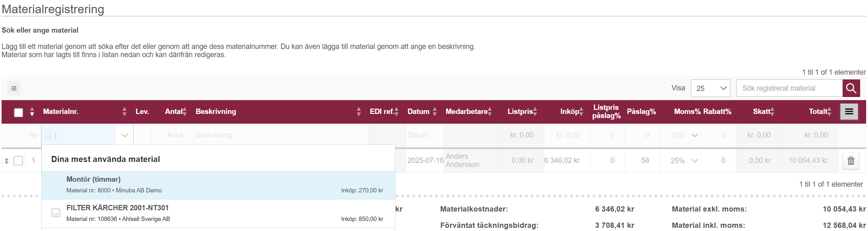
Task: Click search icon in the Materialnr field
Action: (x=49, y=135)
